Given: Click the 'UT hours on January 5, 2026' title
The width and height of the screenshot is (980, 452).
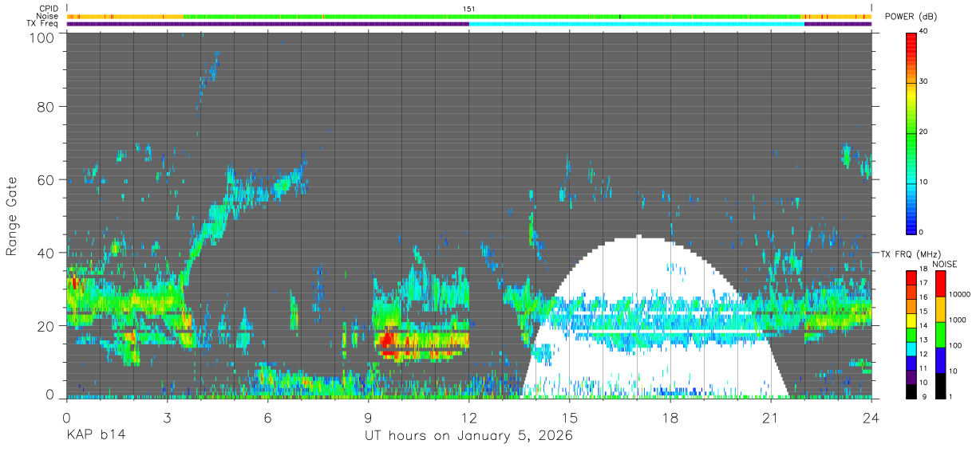Looking at the screenshot, I should click(468, 436).
